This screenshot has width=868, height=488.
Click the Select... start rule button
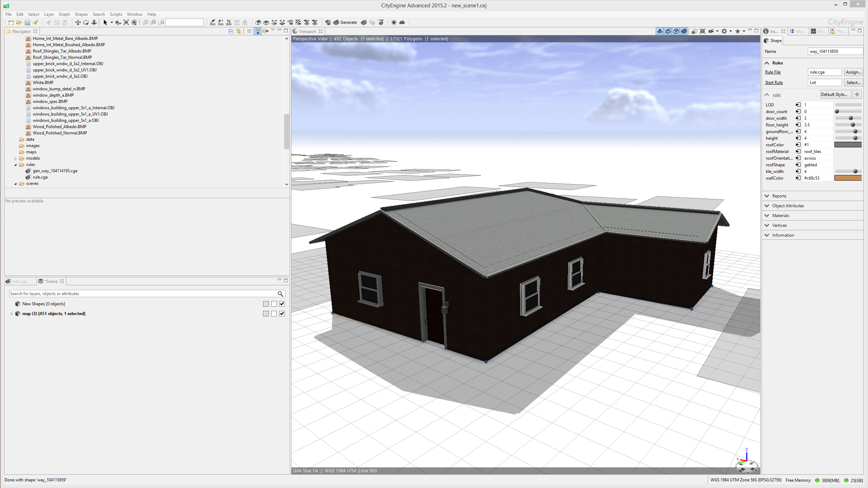tap(853, 83)
